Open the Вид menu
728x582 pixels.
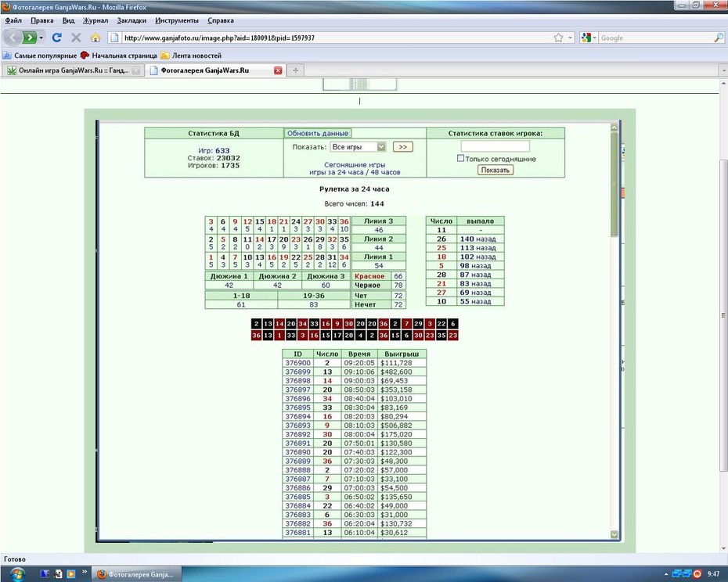tap(68, 20)
